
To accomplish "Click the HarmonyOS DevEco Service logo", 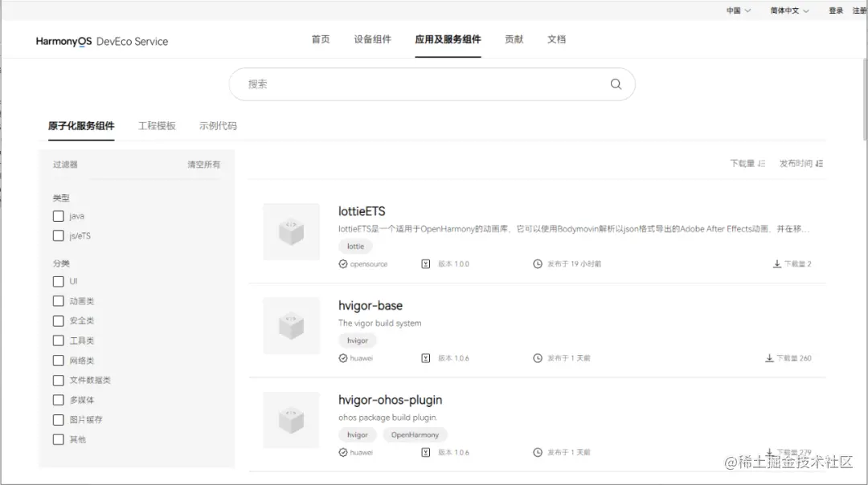I will [102, 42].
